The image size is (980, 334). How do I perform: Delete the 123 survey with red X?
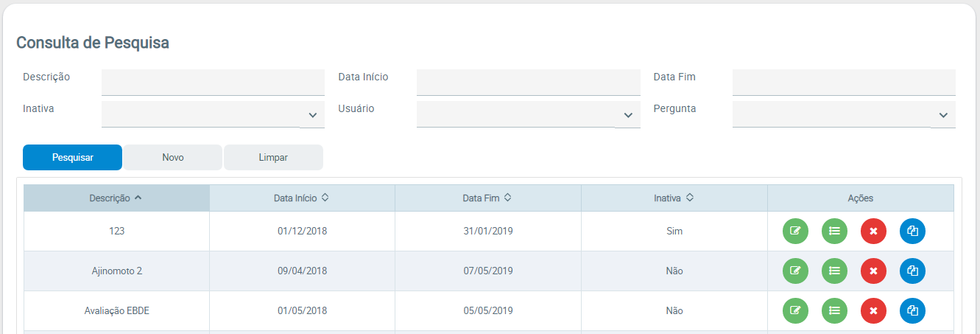point(873,231)
